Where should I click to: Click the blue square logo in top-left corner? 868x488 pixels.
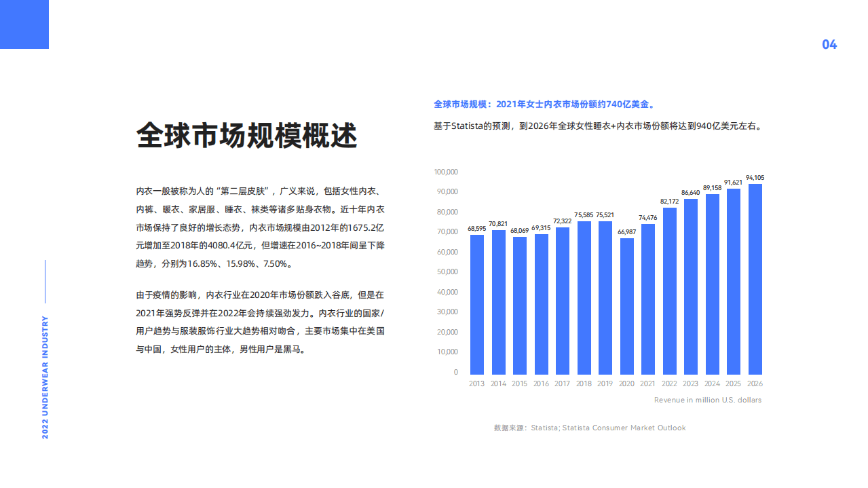pyautogui.click(x=24, y=25)
